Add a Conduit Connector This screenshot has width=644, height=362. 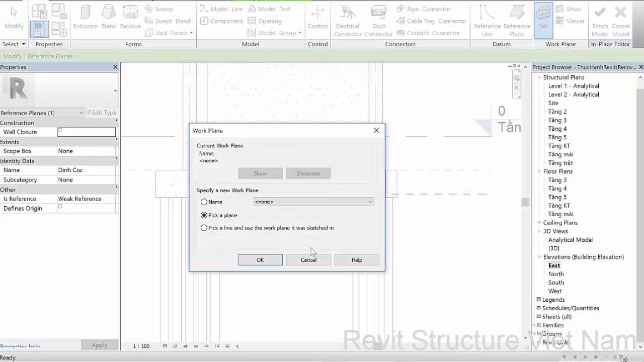429,33
